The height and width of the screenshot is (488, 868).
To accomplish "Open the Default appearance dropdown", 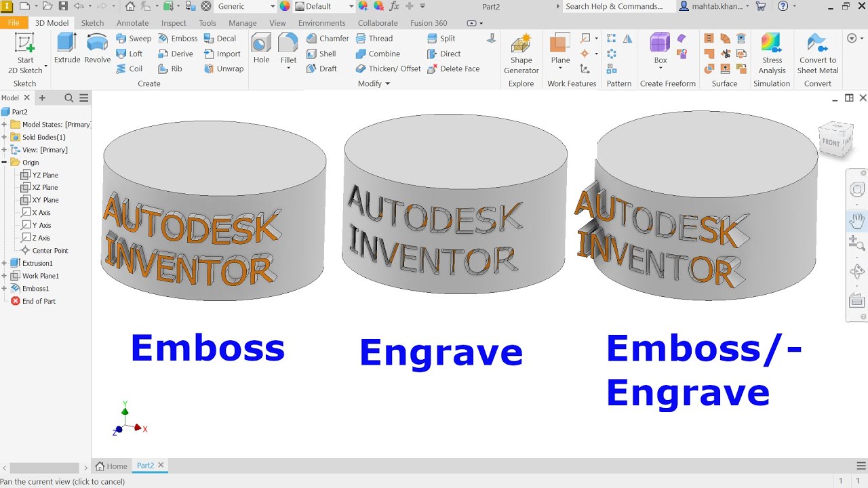I will (325, 6).
